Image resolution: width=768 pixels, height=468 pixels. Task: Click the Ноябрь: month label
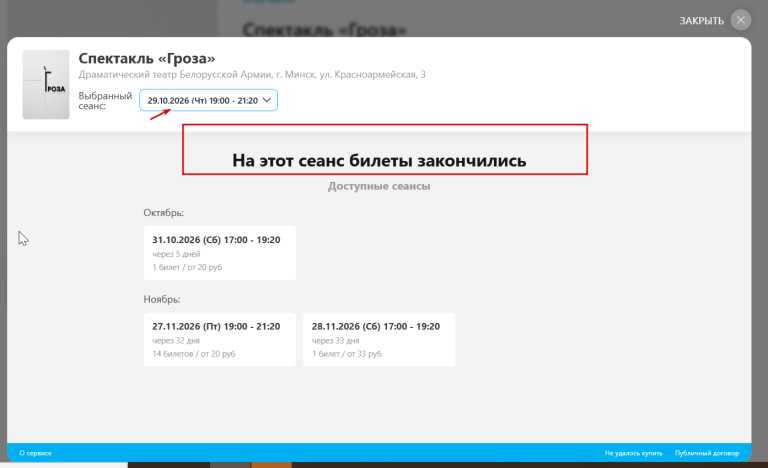162,299
